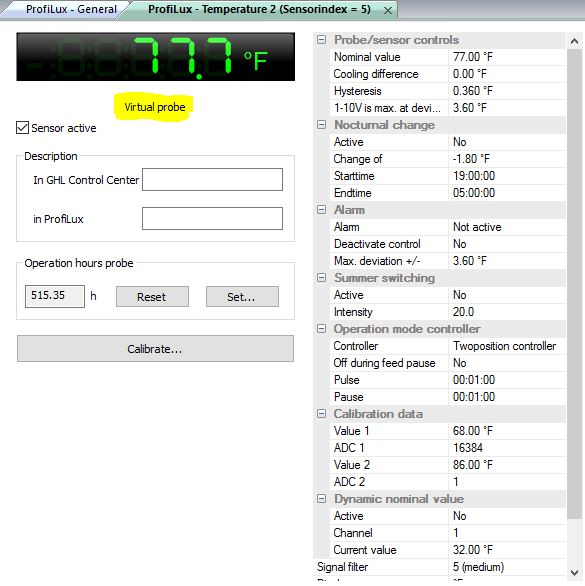Image resolution: width=585 pixels, height=586 pixels.
Task: Select the Summer switching Active No value
Action: pyautogui.click(x=507, y=295)
